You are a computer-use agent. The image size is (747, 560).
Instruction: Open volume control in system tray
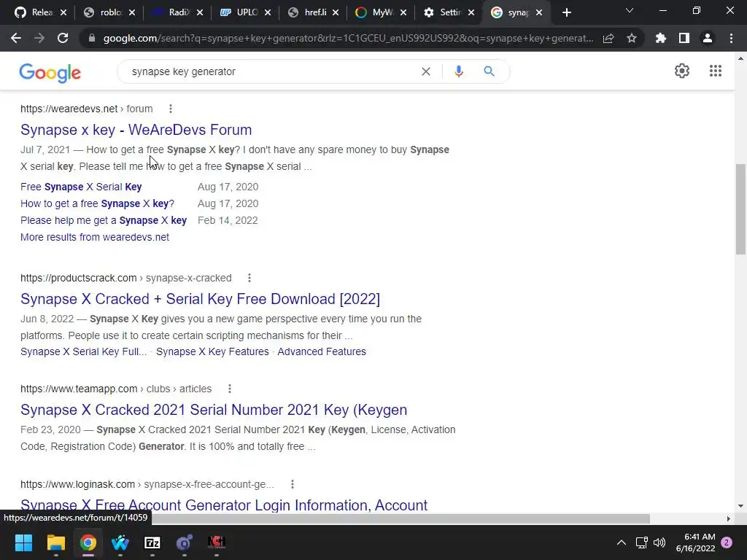[x=659, y=542]
